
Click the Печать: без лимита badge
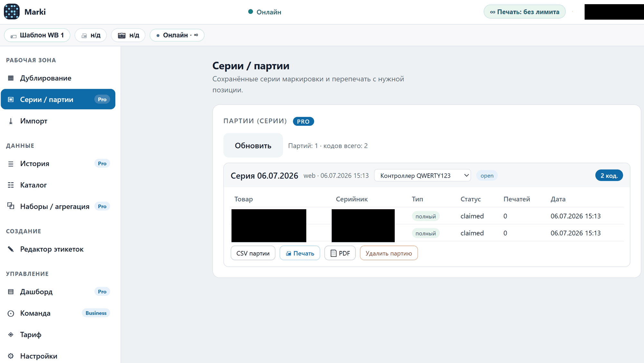point(525,12)
